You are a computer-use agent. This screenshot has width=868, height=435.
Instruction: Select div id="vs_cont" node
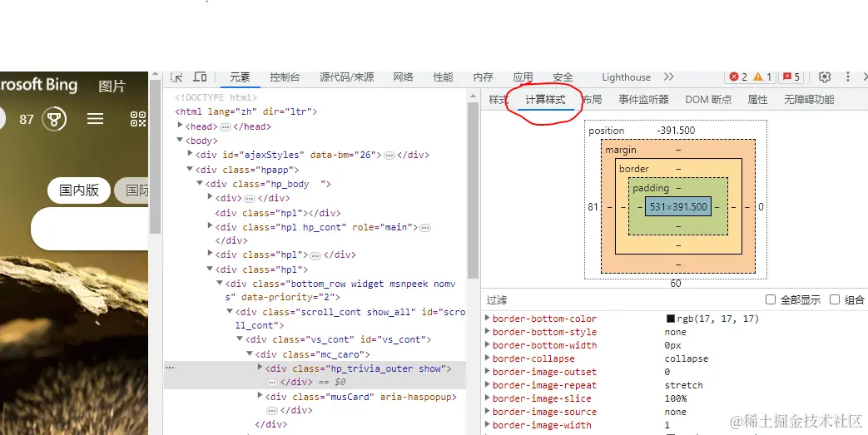[x=338, y=340]
